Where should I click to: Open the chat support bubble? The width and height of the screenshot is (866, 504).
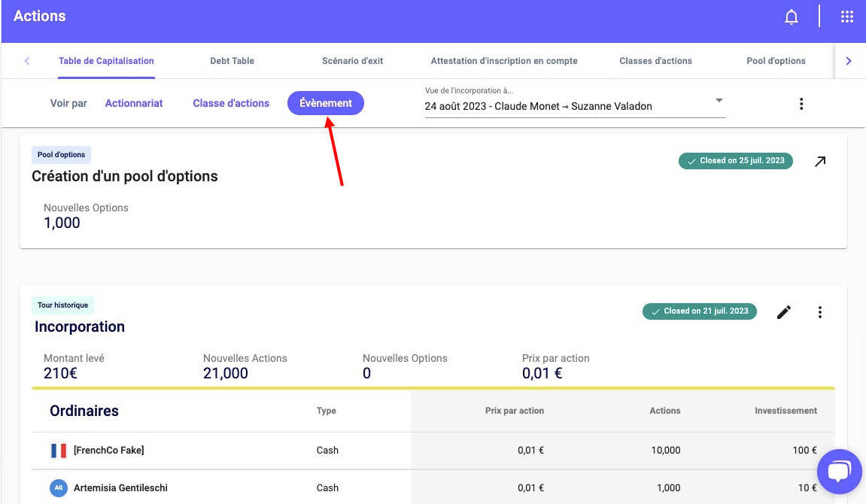[837, 472]
